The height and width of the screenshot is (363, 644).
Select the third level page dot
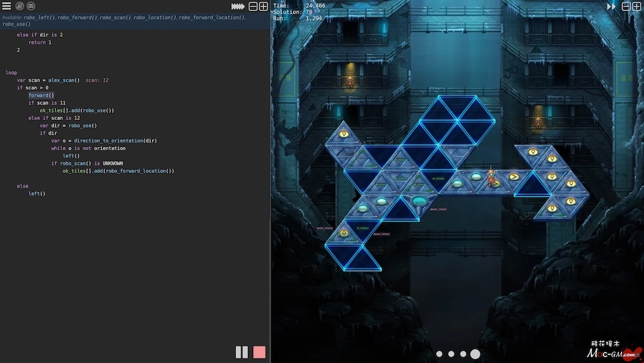[x=462, y=354]
